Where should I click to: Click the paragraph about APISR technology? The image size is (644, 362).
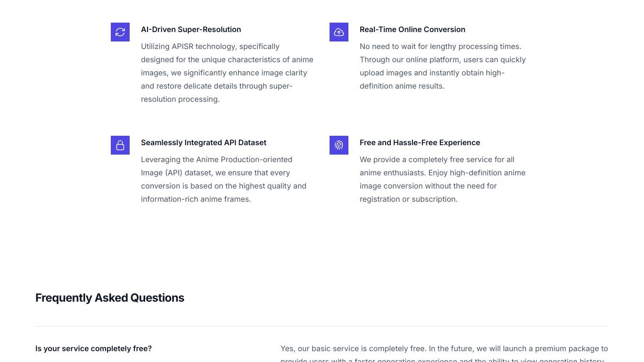[228, 73]
